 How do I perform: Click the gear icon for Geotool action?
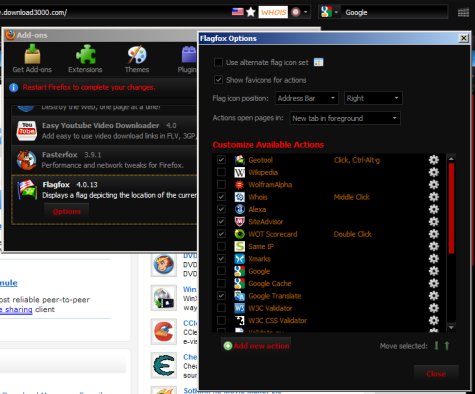click(433, 160)
